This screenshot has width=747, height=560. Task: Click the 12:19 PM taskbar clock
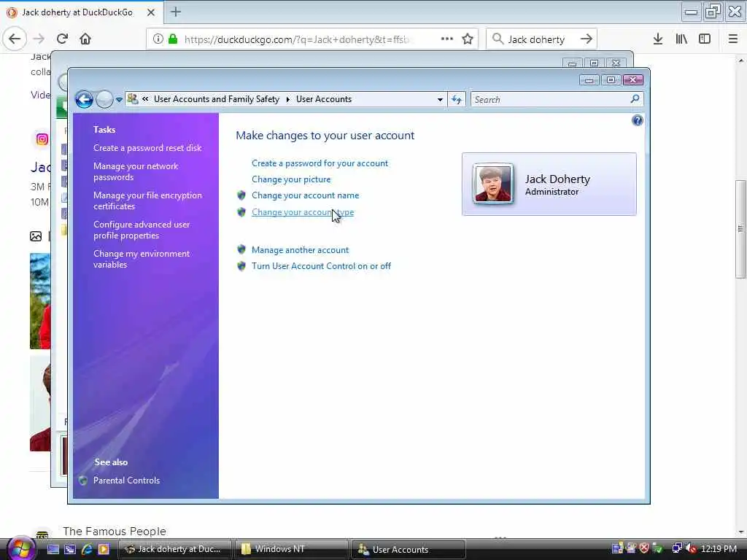click(719, 548)
